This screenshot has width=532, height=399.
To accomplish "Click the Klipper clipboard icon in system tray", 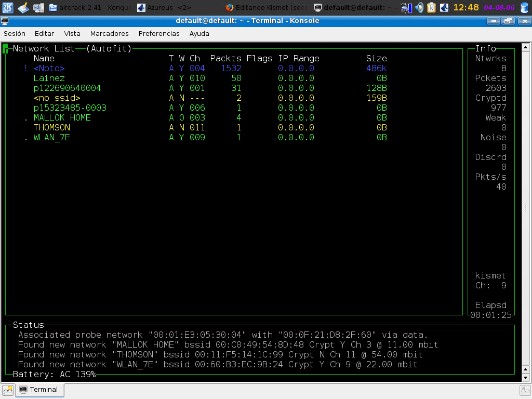I will tap(431, 8).
